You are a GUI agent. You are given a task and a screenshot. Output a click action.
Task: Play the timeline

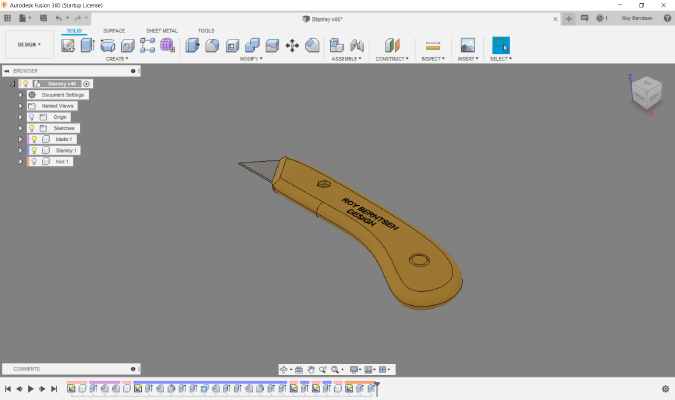[31, 389]
